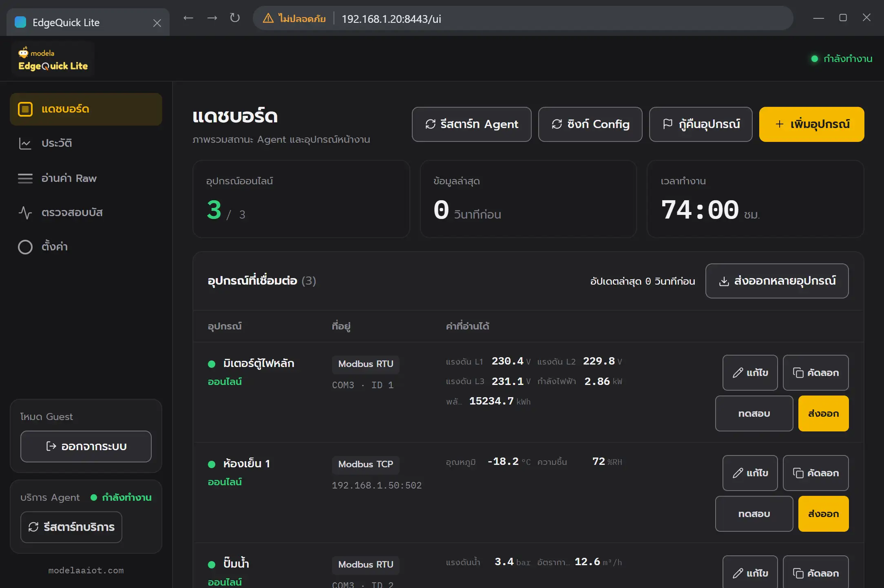
Task: Click the กู้คืนอุปกรณ์ restore button
Action: pos(701,124)
